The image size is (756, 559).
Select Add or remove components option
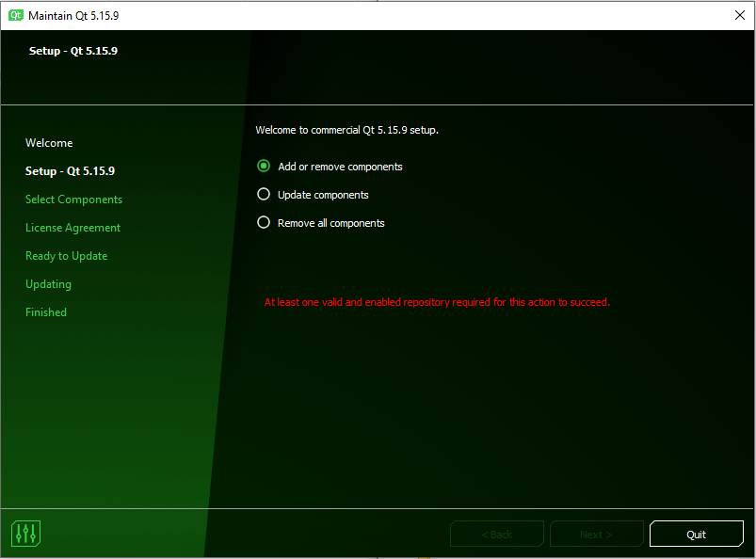(x=265, y=167)
